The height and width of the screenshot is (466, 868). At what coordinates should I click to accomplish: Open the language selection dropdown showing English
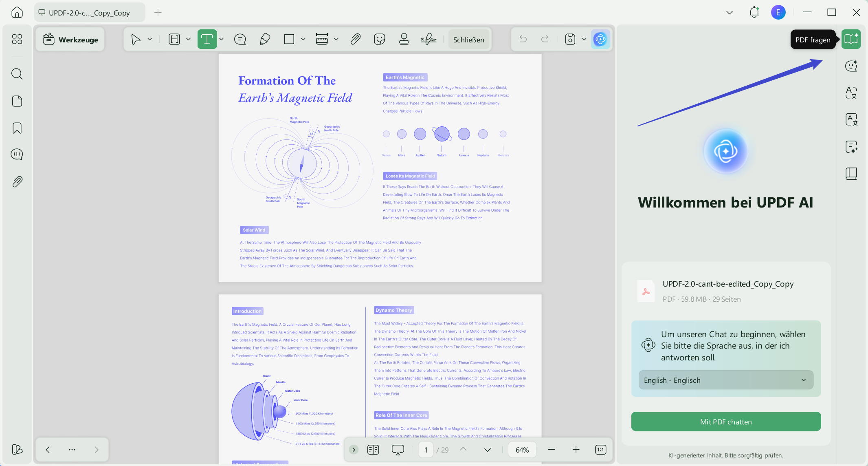point(725,380)
